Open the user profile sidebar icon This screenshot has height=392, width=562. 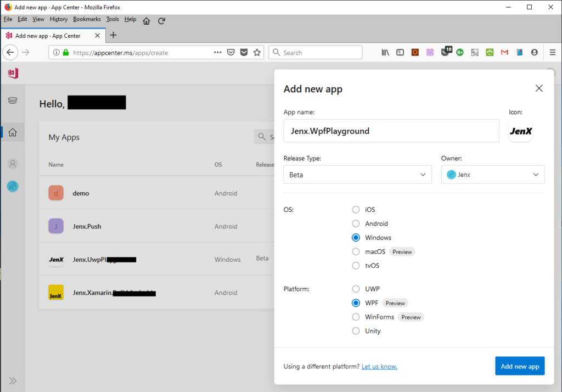(13, 164)
